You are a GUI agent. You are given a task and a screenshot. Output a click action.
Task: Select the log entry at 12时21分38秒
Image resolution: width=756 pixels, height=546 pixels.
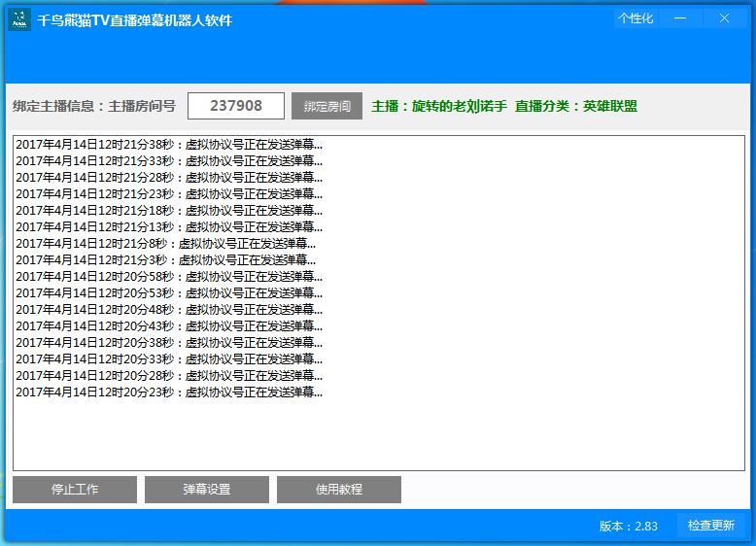169,145
